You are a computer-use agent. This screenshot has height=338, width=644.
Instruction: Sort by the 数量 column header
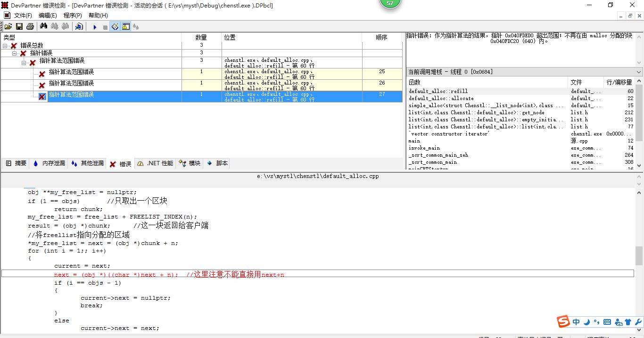(201, 37)
